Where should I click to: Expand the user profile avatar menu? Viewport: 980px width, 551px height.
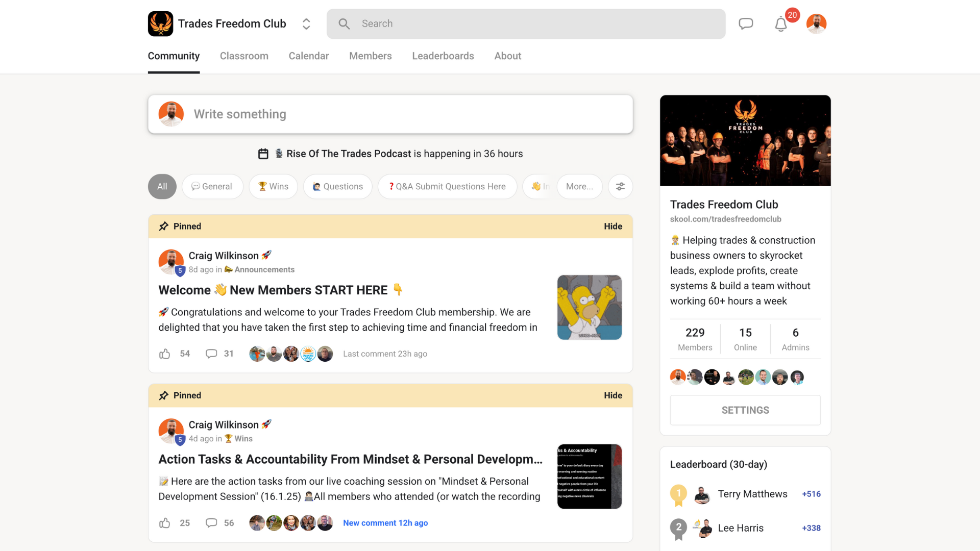point(817,23)
